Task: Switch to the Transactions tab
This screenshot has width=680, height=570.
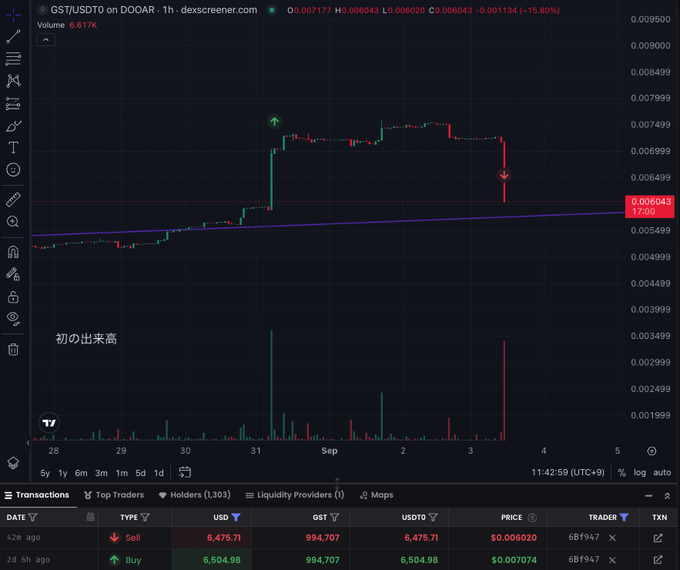Action: (x=37, y=495)
